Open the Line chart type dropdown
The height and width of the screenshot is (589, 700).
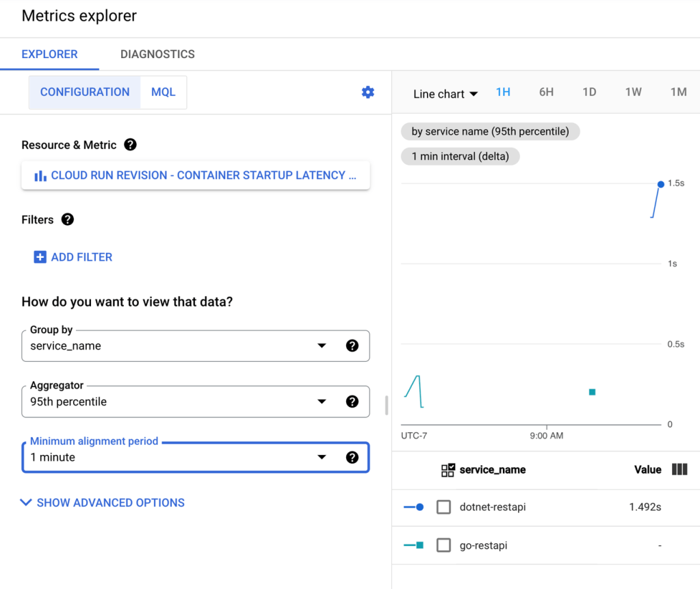click(445, 94)
